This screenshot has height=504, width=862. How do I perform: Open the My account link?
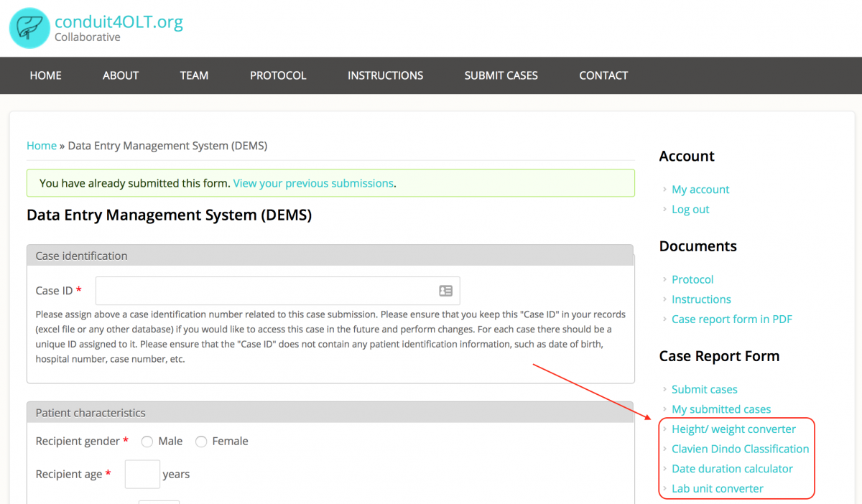click(700, 190)
